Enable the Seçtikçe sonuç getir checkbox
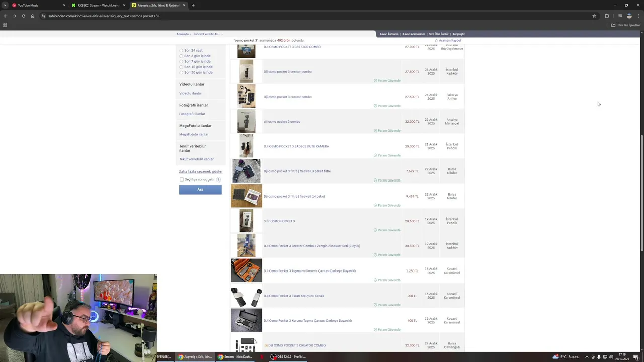 [182, 179]
